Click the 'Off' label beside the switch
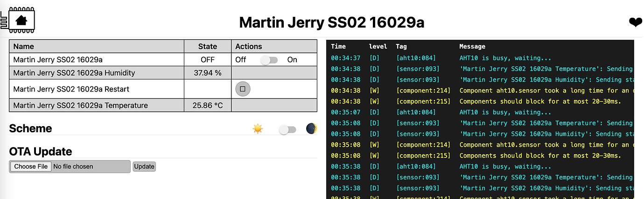This screenshot has width=644, height=199. click(x=241, y=60)
